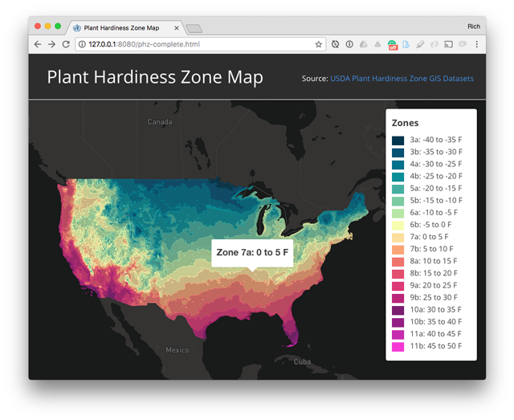Click the 3a: -40 to -35 F color swatch
Screen dimensions: 514x420
(398, 141)
